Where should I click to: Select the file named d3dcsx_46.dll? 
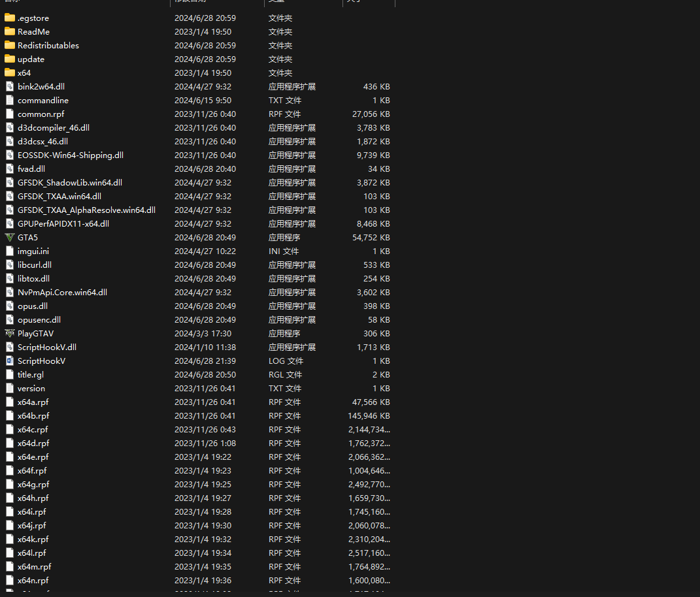(x=43, y=142)
